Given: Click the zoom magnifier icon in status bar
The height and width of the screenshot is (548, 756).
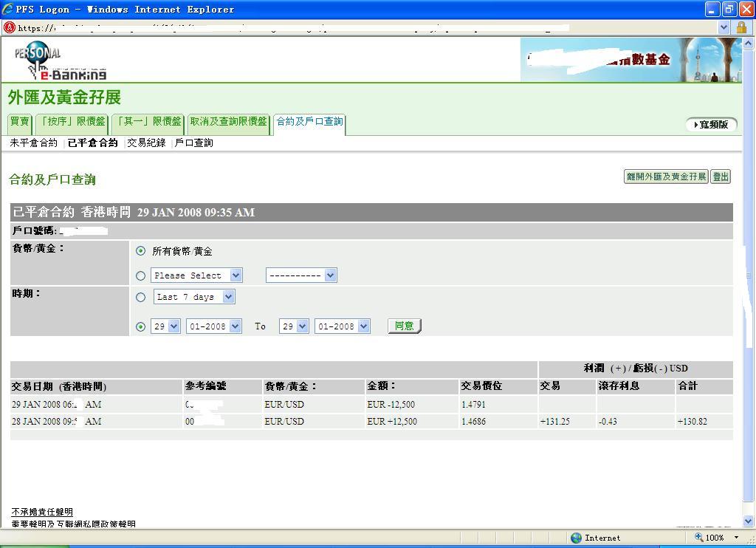Looking at the screenshot, I should point(698,537).
